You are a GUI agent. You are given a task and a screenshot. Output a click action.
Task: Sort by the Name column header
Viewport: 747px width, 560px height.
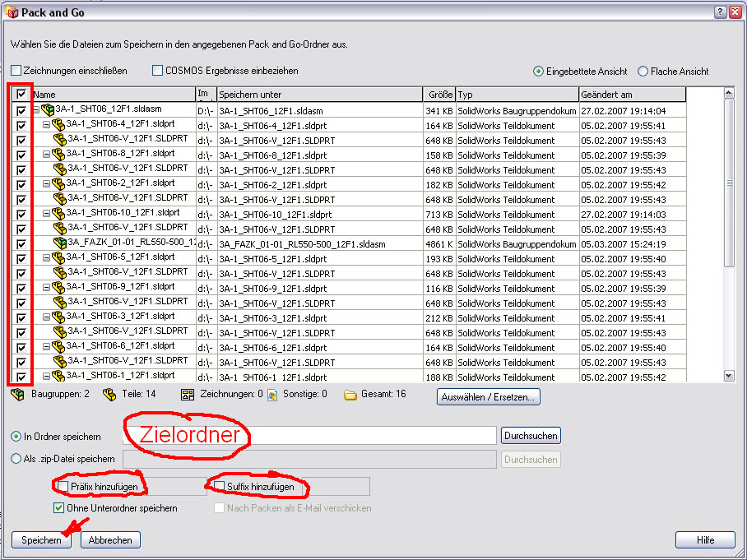click(x=114, y=95)
